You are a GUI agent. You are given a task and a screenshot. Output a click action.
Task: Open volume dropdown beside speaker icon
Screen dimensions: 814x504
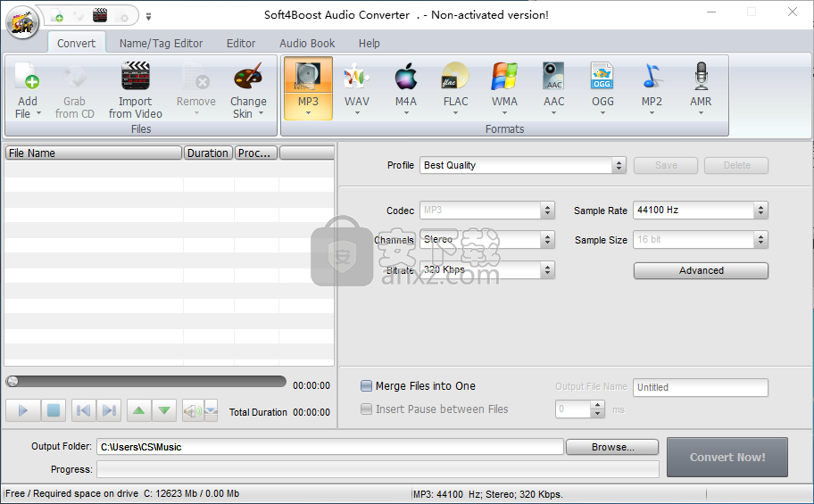(211, 411)
